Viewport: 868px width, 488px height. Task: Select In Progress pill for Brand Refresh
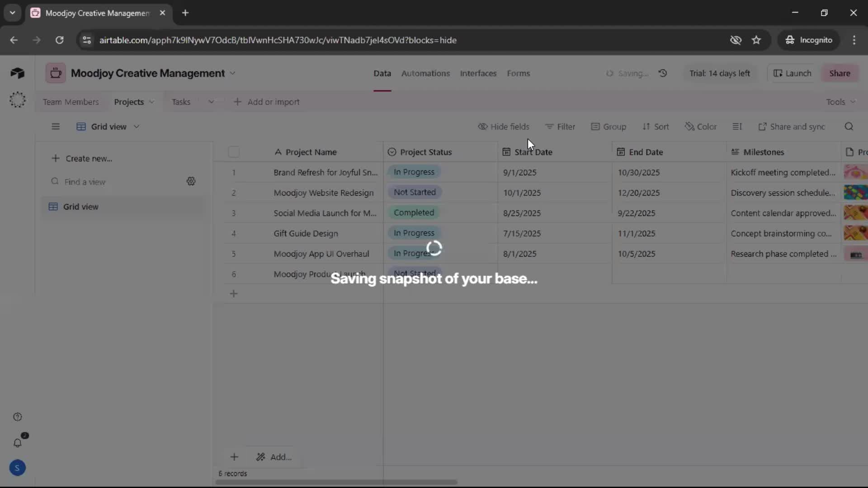pyautogui.click(x=414, y=172)
